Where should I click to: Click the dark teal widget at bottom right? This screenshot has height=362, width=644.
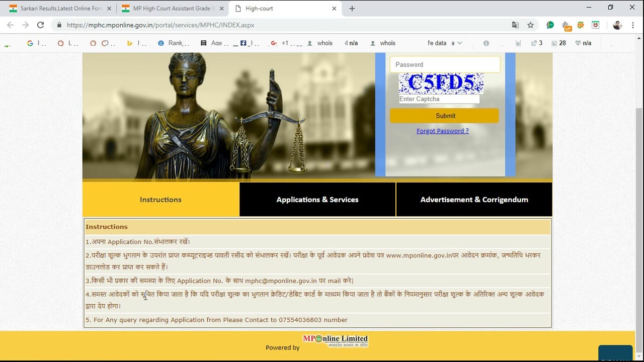(615, 353)
